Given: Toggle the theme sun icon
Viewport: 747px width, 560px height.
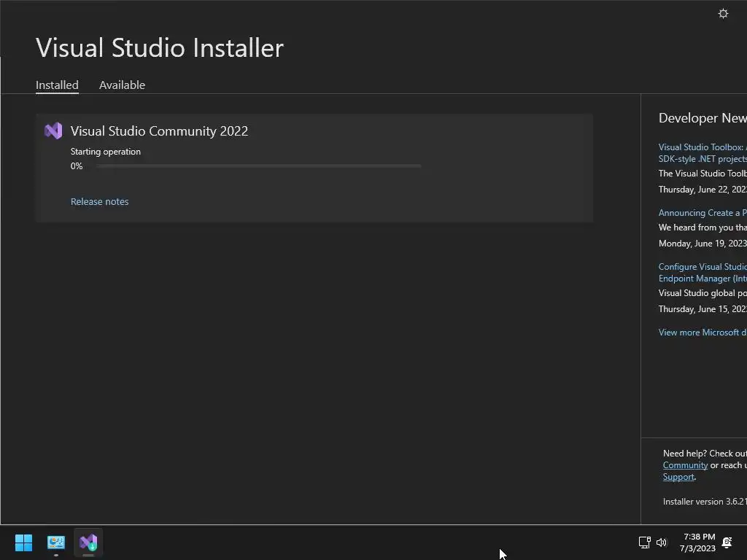Looking at the screenshot, I should (723, 14).
